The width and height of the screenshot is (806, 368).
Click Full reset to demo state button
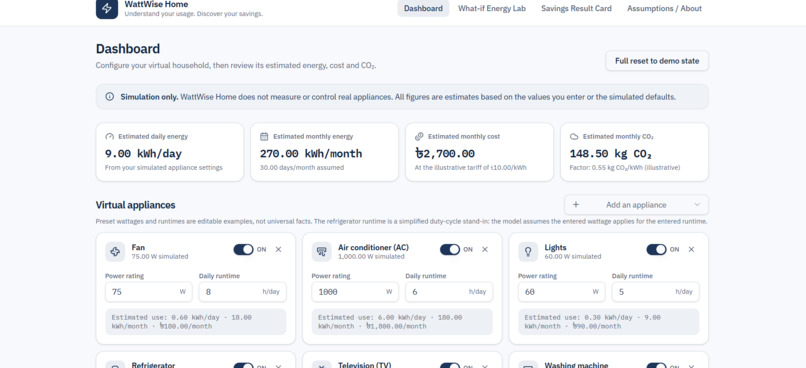pyautogui.click(x=657, y=61)
